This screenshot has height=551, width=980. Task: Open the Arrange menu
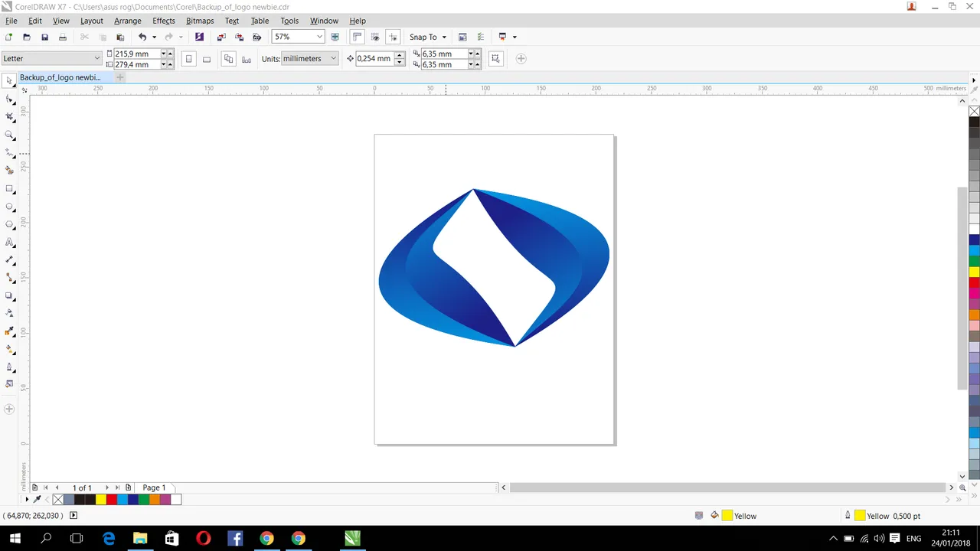tap(128, 21)
